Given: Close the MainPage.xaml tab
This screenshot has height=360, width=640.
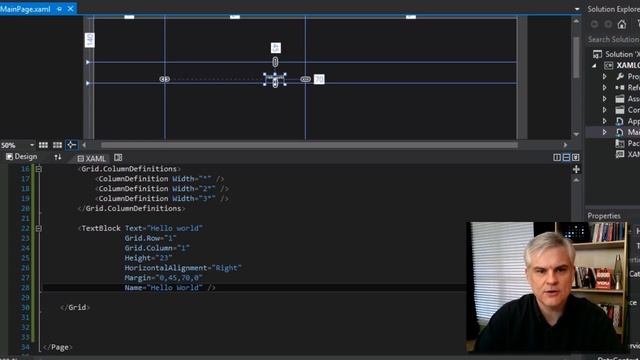Looking at the screenshot, I should point(70,9).
